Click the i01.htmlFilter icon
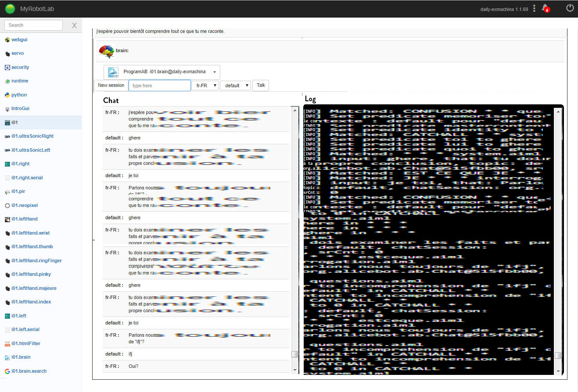This screenshot has width=578, height=392. [7, 344]
